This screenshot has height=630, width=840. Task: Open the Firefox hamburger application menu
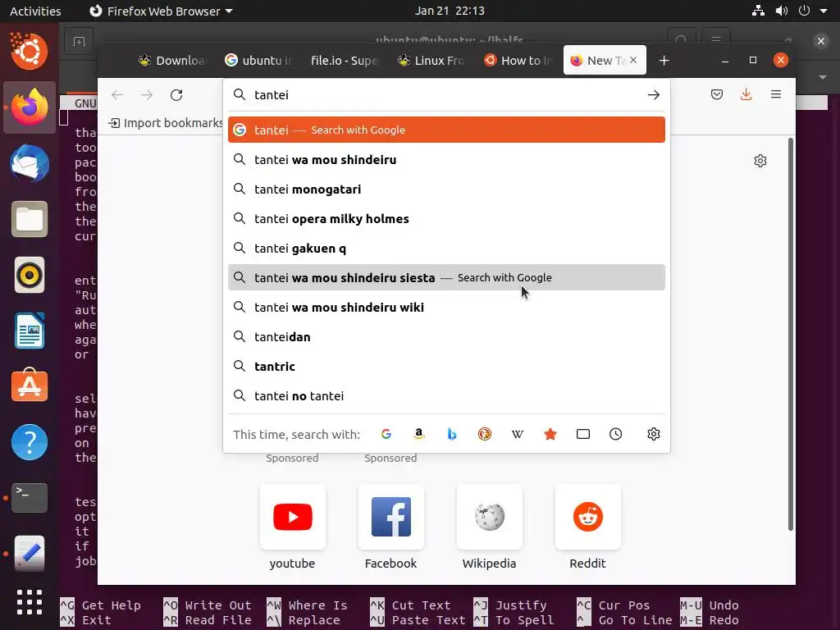(x=776, y=94)
